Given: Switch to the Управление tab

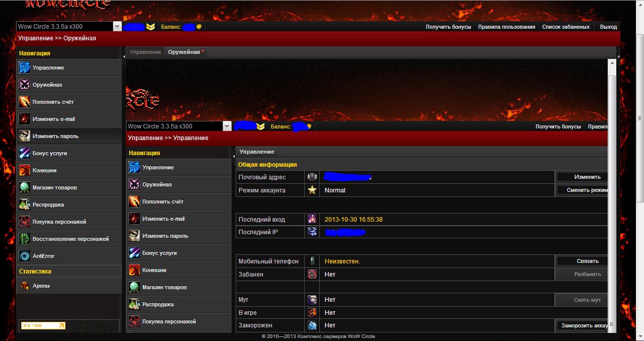Looking at the screenshot, I should [x=146, y=52].
